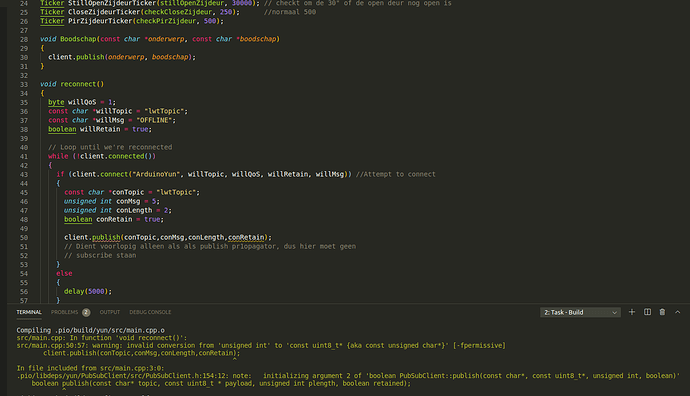Click the 'Boodschap' function name on line 28
The height and width of the screenshot is (396, 690).
coord(78,39)
